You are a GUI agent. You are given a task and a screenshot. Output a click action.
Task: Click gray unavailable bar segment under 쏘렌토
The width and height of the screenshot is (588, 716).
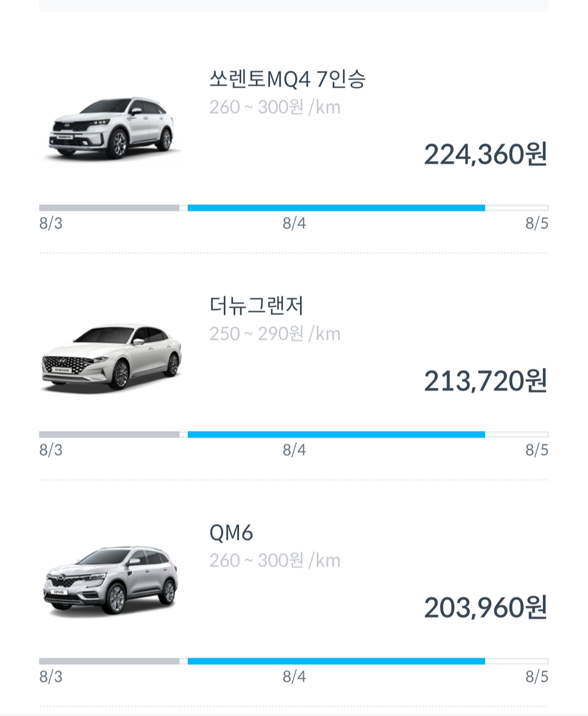pos(109,208)
